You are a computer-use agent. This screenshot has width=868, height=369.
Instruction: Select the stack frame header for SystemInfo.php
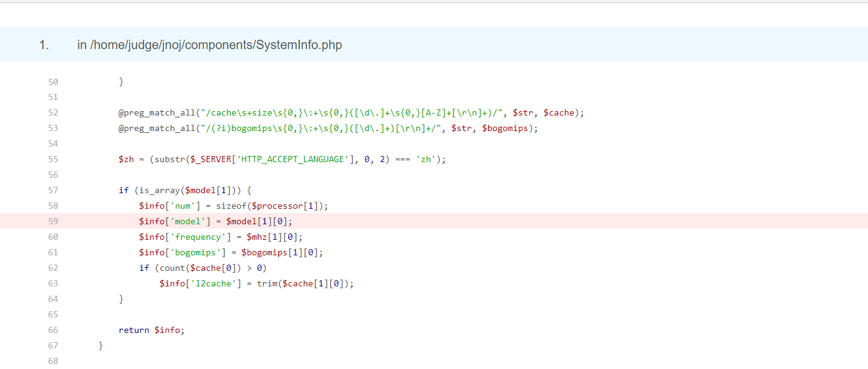click(209, 45)
